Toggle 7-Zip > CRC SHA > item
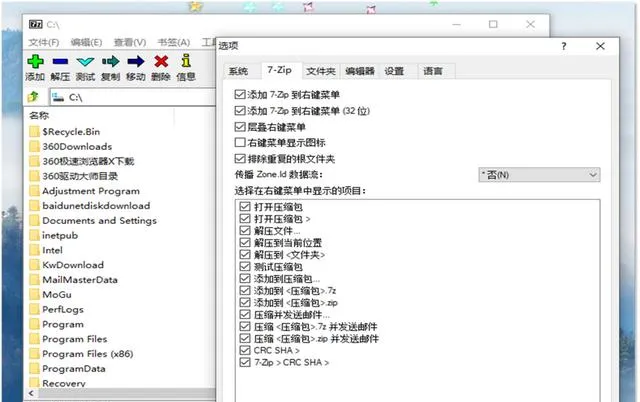Image resolution: width=640 pixels, height=402 pixels. pos(245,362)
